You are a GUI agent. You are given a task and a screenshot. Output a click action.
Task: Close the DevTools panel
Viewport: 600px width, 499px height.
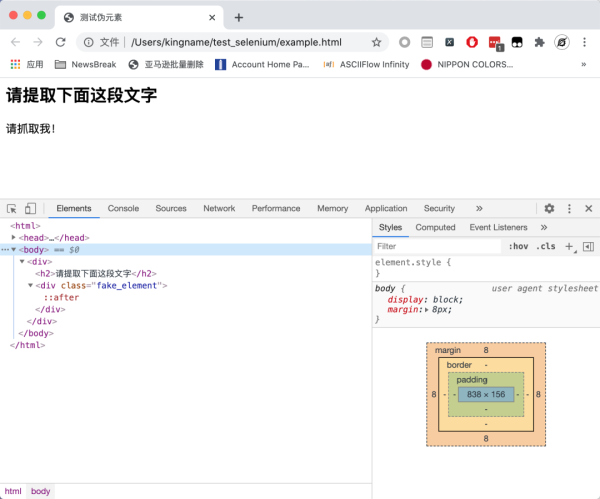(x=588, y=208)
